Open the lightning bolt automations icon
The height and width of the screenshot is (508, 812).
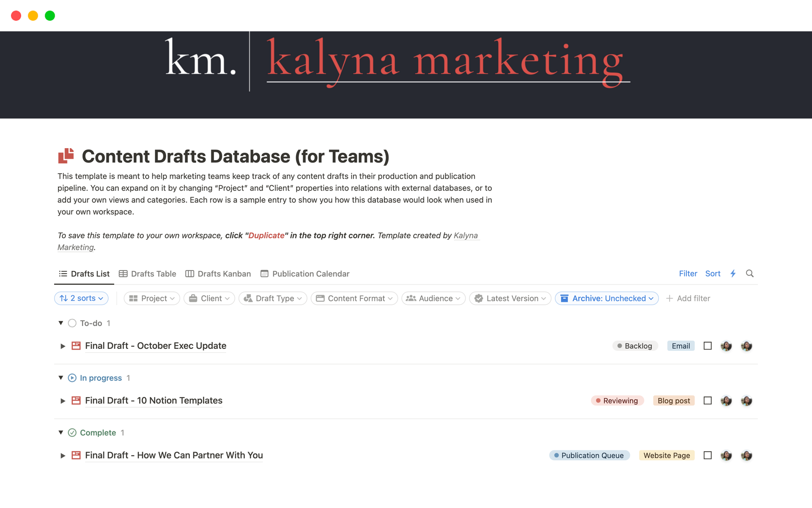(733, 273)
